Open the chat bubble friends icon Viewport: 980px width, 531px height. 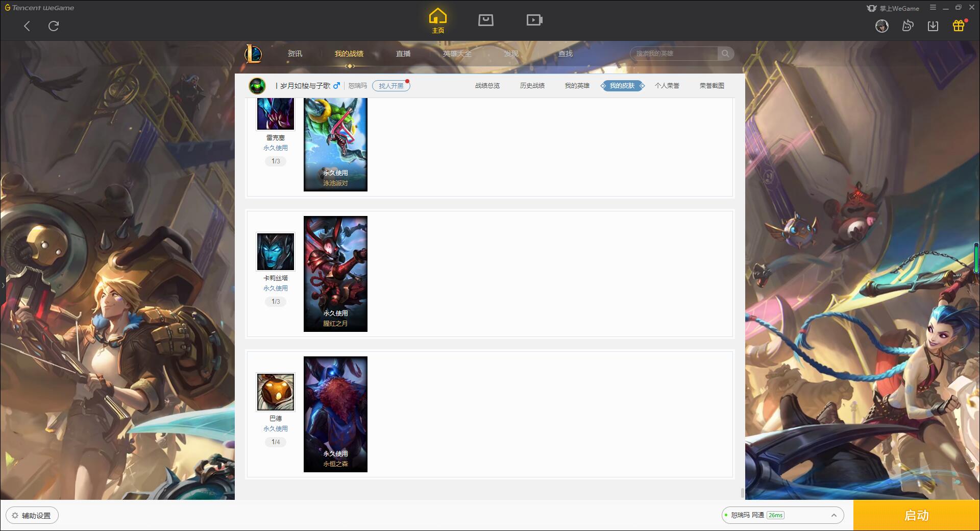point(908,26)
